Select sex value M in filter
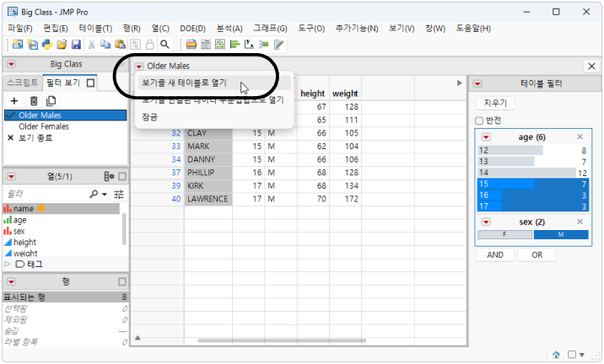Image resolution: width=604 pixels, height=364 pixels. click(x=561, y=234)
